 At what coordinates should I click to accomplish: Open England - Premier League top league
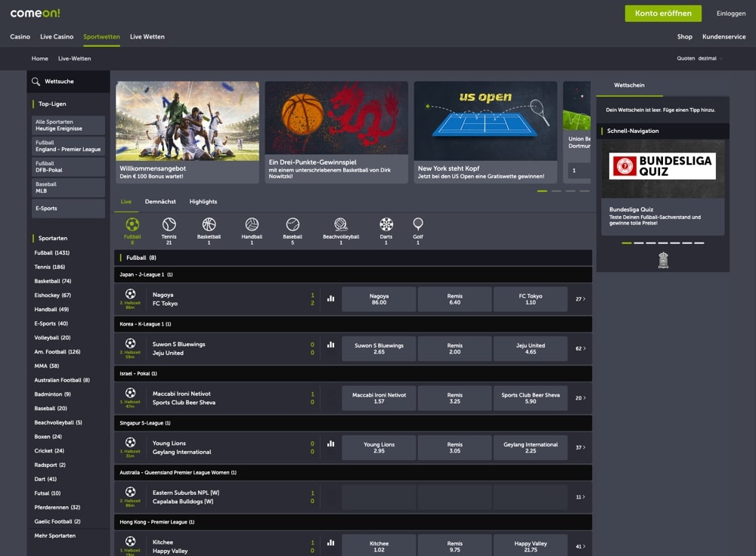pos(68,146)
